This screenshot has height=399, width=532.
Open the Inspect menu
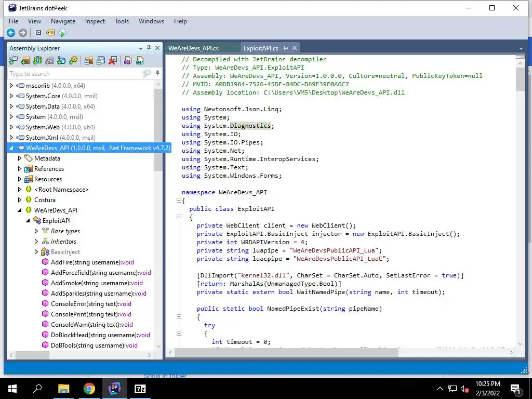pos(95,21)
